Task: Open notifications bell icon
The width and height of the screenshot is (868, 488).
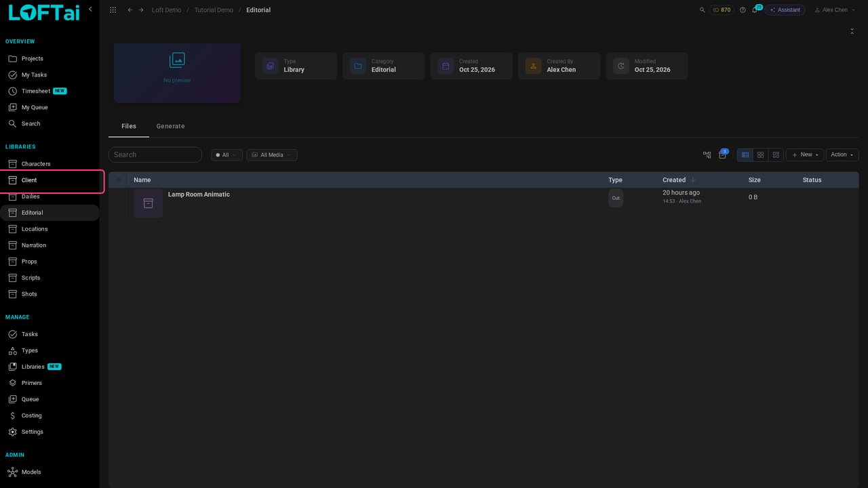Action: [755, 10]
